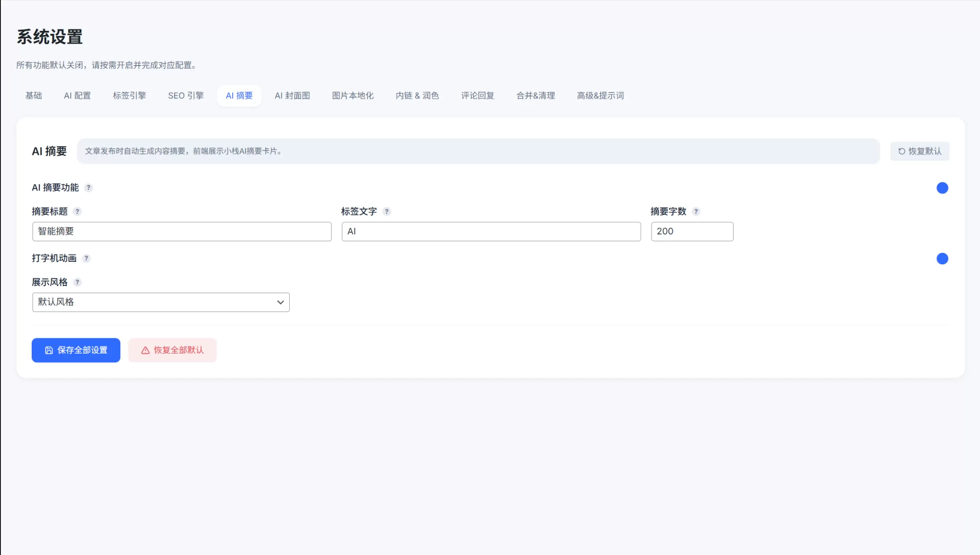Select the 高级&提示词 tab
Image resolution: width=980 pixels, height=555 pixels.
[x=600, y=96]
